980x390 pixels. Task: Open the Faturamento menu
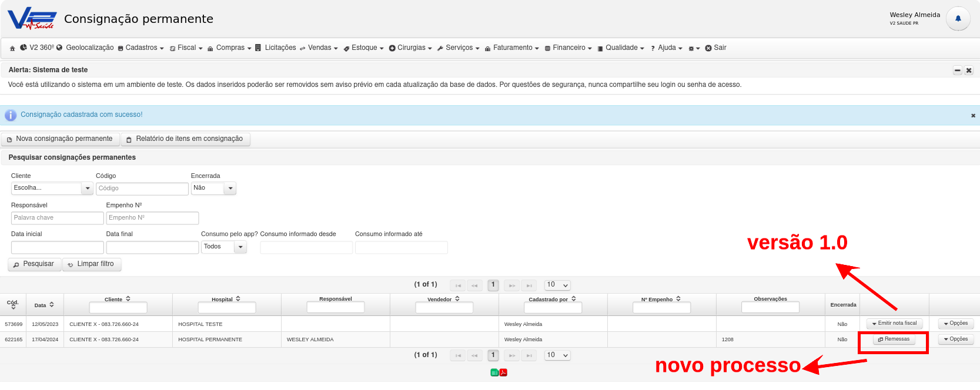tap(512, 48)
